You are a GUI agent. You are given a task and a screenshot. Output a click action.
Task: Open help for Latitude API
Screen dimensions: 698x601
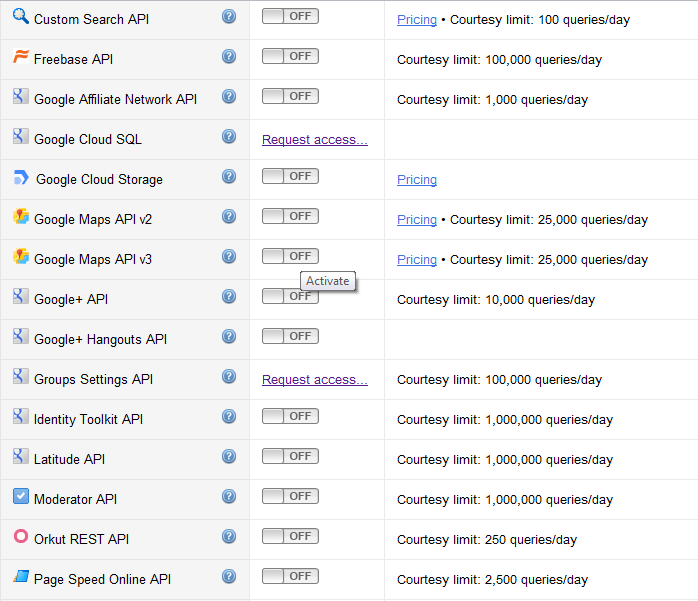[229, 456]
